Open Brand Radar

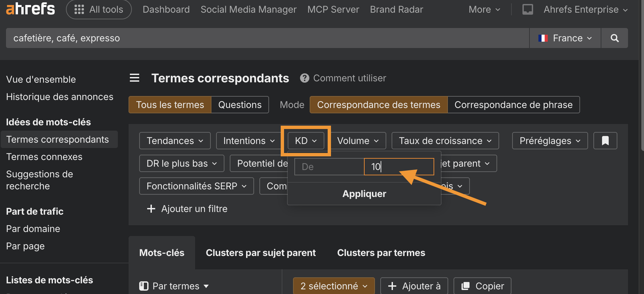point(397,9)
